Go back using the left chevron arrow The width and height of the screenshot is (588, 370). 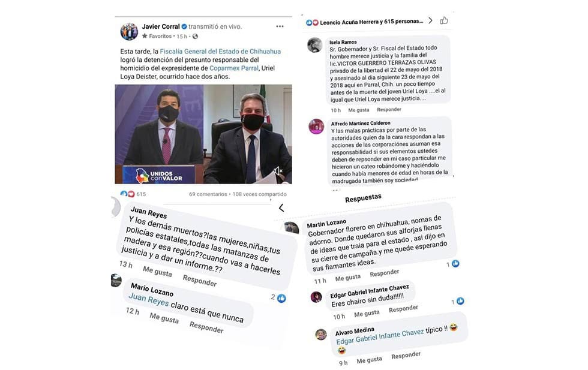pos(281,208)
